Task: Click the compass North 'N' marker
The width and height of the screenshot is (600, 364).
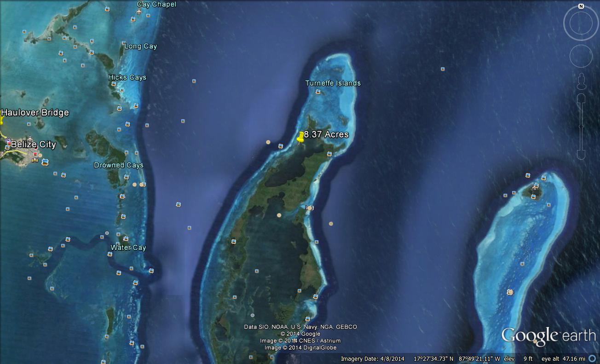Action: tap(581, 6)
